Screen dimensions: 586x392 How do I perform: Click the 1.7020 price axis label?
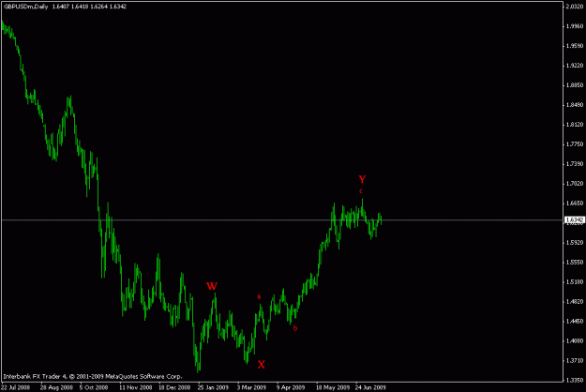[575, 184]
